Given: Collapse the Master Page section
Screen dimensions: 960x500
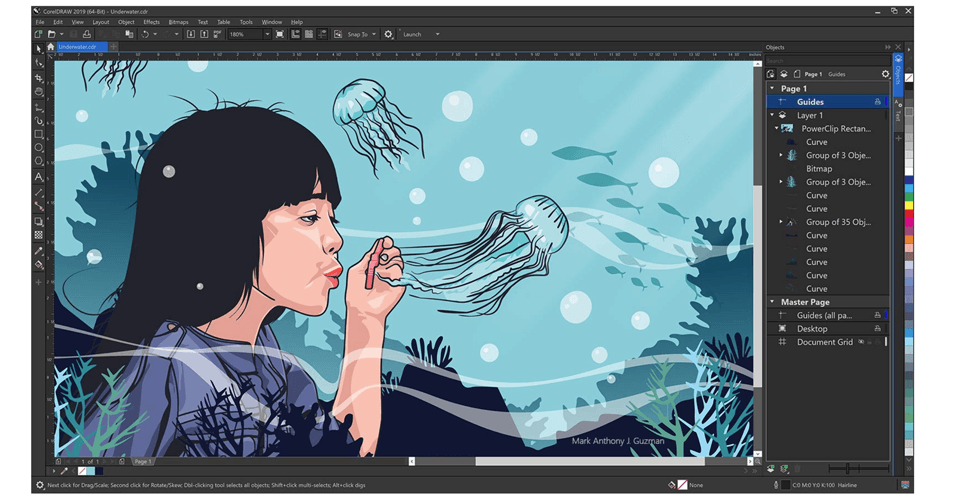Looking at the screenshot, I should [772, 302].
